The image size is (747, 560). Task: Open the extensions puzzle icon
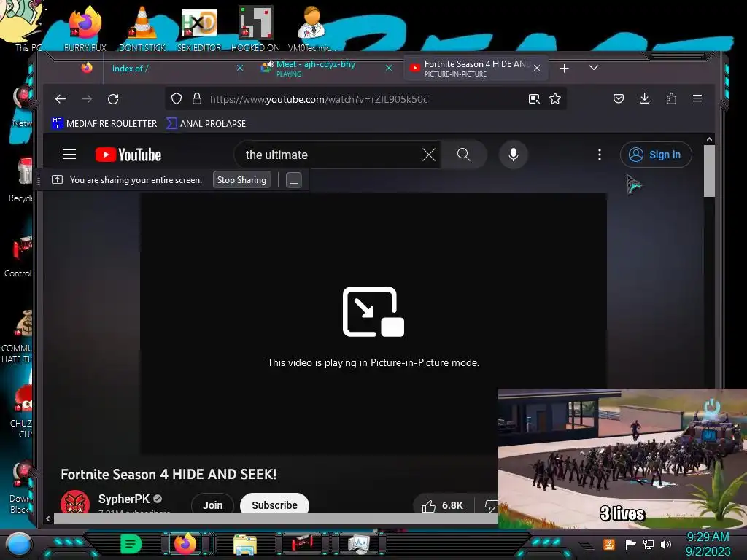pos(671,98)
